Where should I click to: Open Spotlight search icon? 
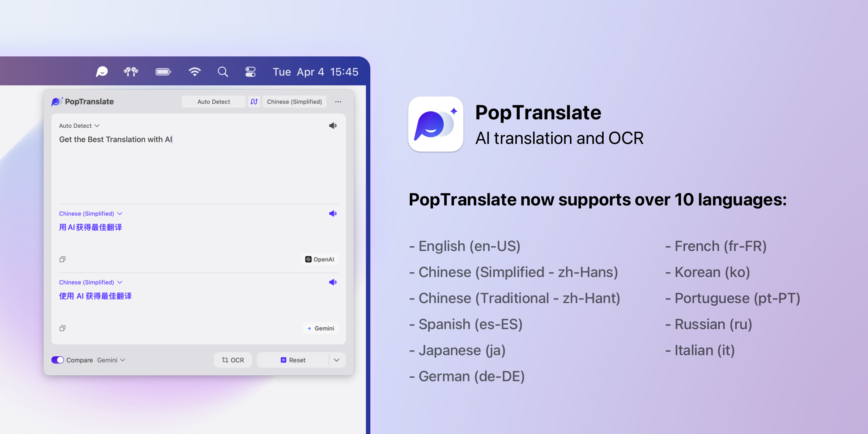[223, 72]
